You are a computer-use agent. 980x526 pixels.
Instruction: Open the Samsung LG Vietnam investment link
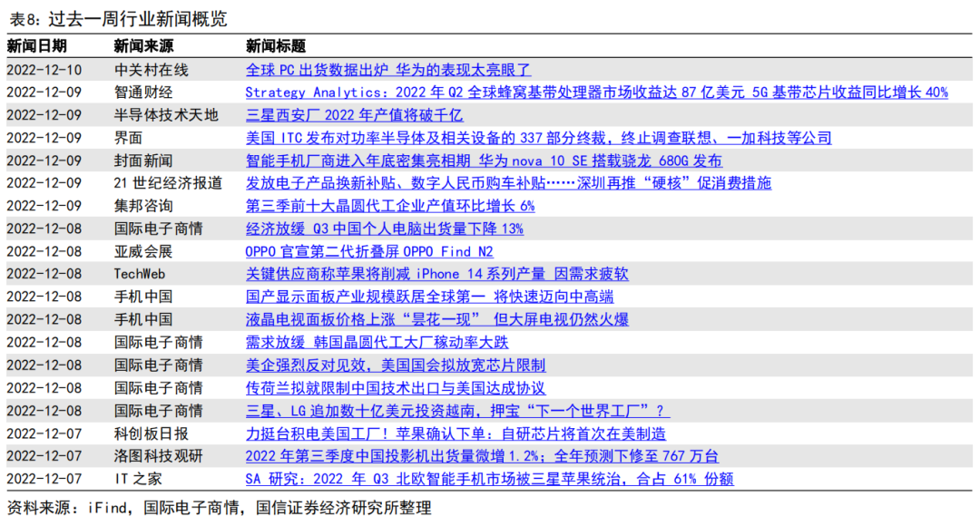457,411
